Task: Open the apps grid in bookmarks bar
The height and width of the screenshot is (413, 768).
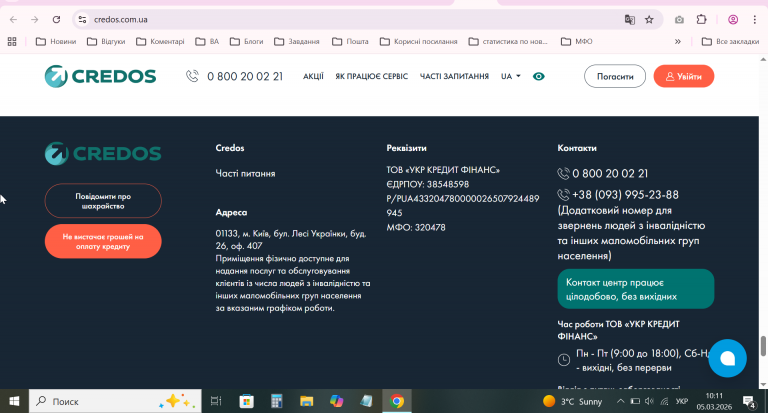Action: click(12, 42)
